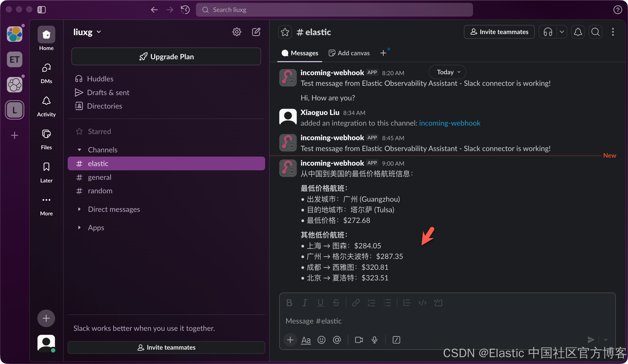This screenshot has height=364, width=628.
Task: Start a huddle with headphones icon
Action: 548,32
